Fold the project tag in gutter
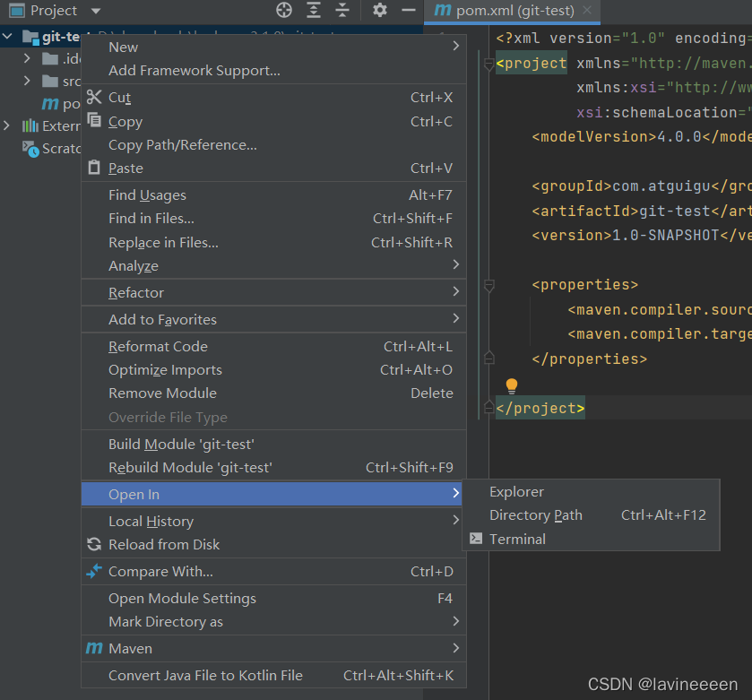 [488, 64]
